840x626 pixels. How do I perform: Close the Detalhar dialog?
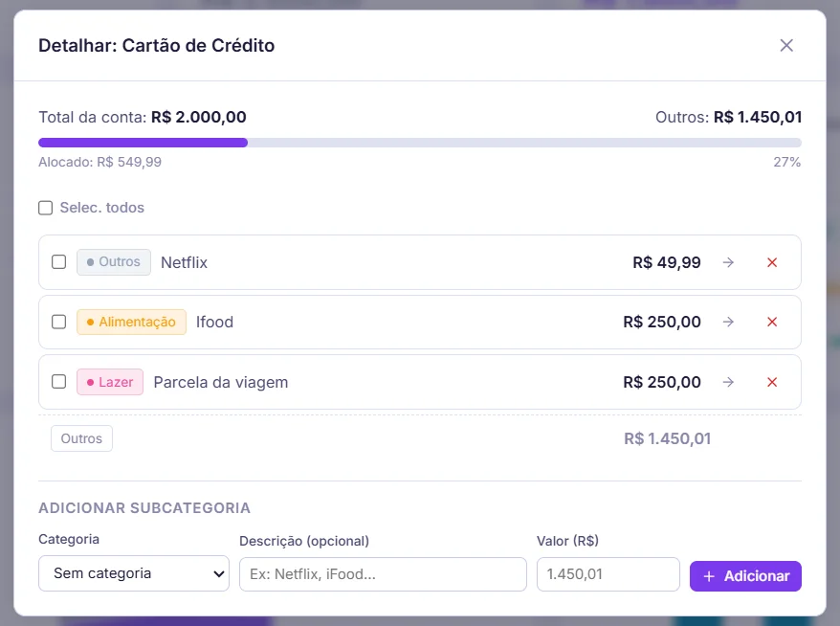tap(786, 45)
